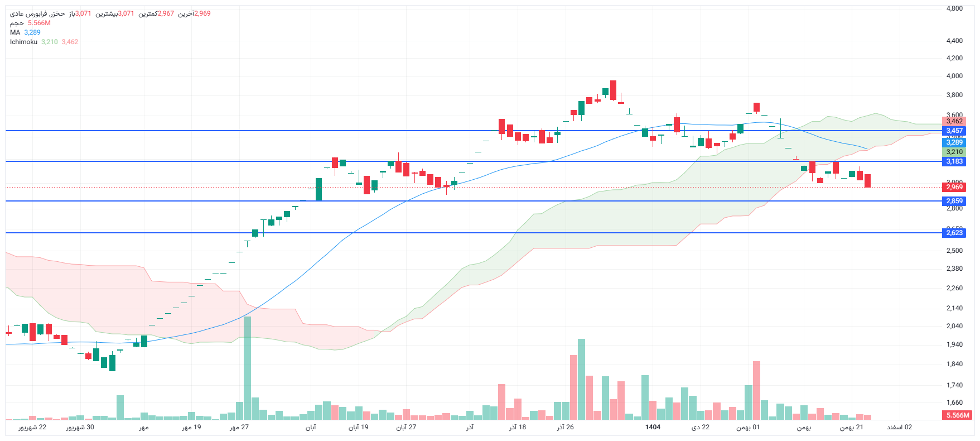Viewport: 980px width, 441px height.
Task: Click the tallest green volume bar
Action: pos(247,368)
